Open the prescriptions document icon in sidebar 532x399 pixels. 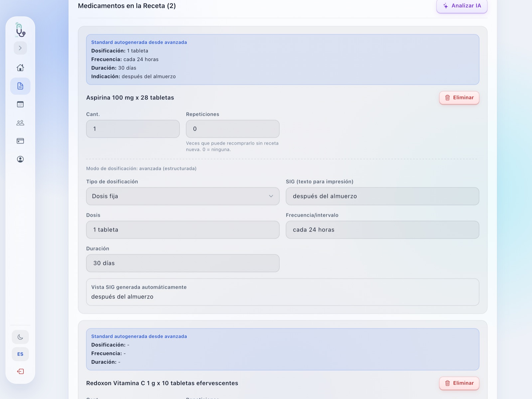(20, 86)
